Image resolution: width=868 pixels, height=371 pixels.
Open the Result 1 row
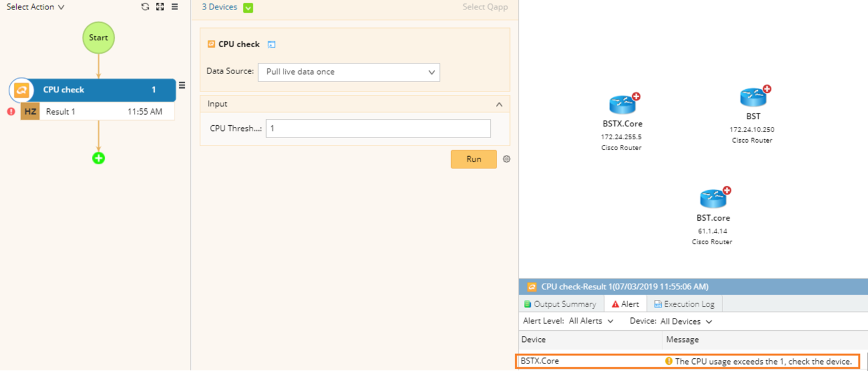(x=98, y=111)
